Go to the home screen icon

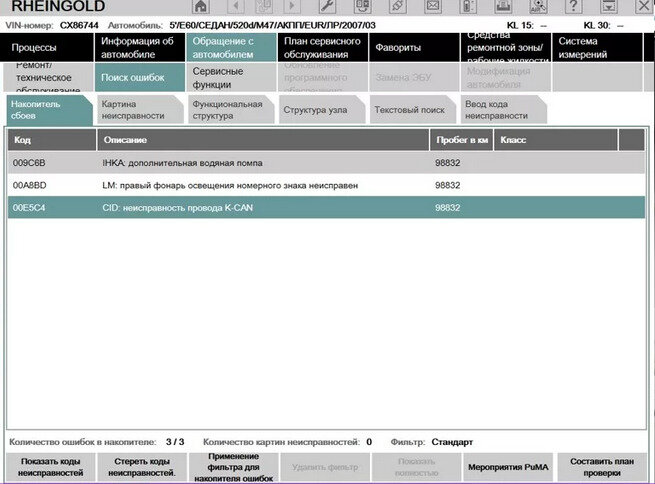201,6
